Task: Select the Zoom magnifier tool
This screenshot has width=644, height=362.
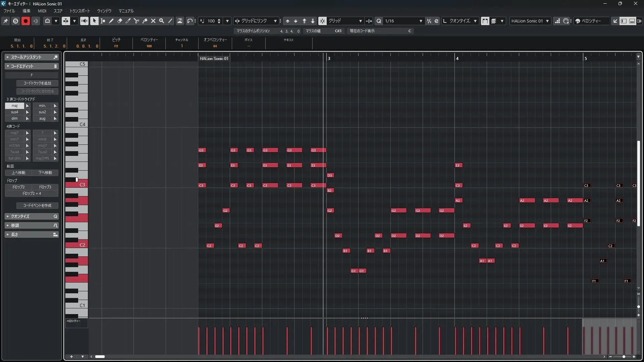Action: tap(162, 21)
